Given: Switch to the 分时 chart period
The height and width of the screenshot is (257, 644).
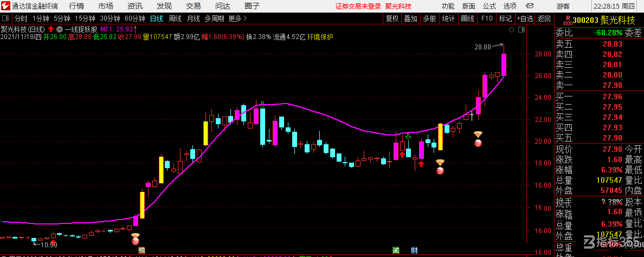Looking at the screenshot, I should pyautogui.click(x=21, y=18).
